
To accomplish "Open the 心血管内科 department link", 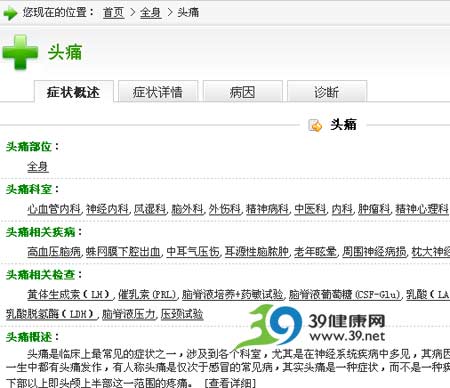I will pos(54,209).
